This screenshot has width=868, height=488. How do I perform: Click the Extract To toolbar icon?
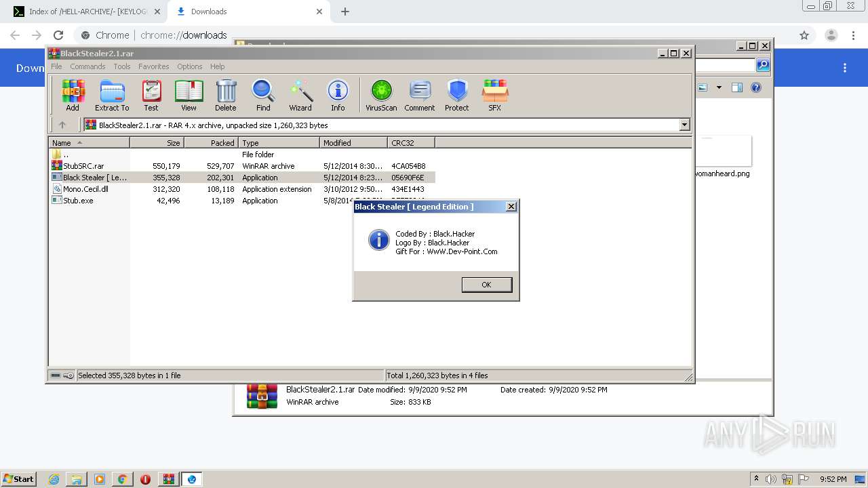[112, 95]
